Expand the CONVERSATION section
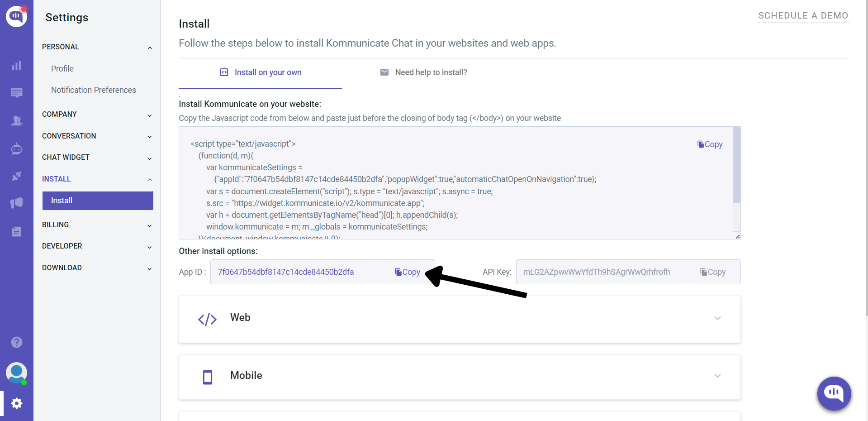The image size is (868, 421). [97, 136]
